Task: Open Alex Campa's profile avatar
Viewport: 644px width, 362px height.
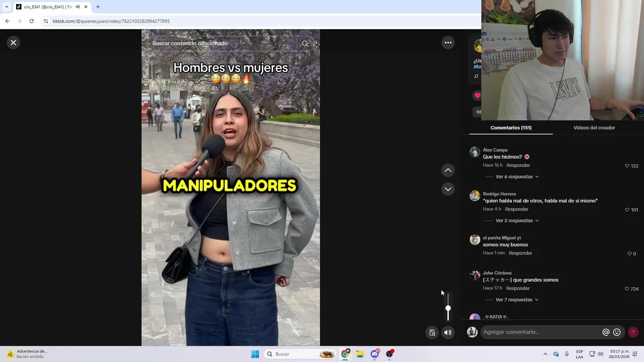Action: (x=475, y=152)
